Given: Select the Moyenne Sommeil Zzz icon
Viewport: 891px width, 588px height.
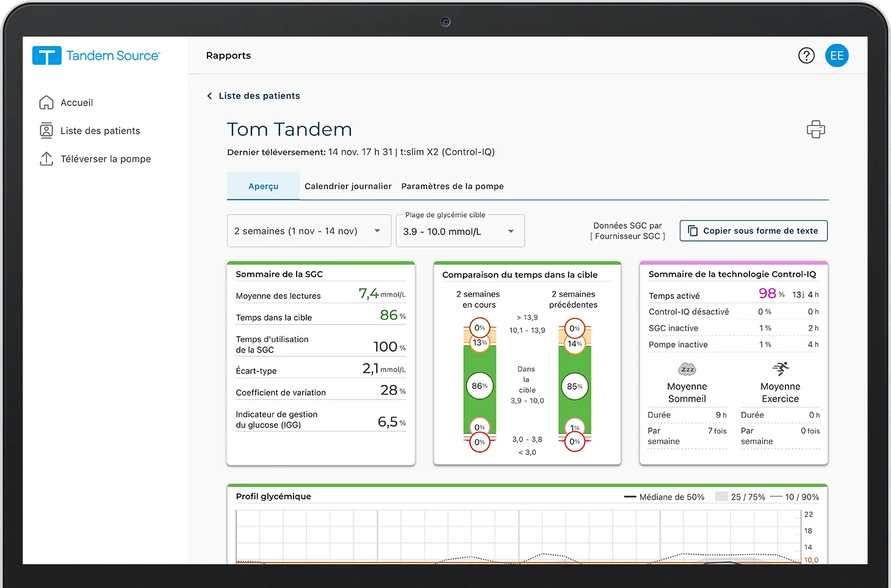Looking at the screenshot, I should [x=687, y=369].
